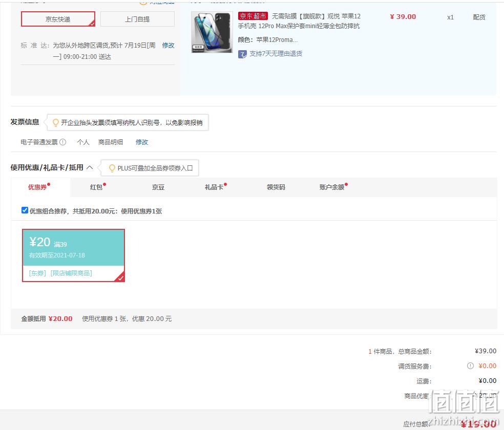Click the 7-day return shield icon
This screenshot has height=430, width=504.
click(242, 54)
